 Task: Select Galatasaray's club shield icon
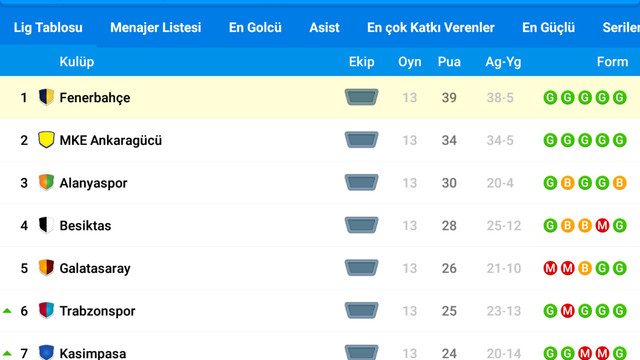click(x=46, y=268)
